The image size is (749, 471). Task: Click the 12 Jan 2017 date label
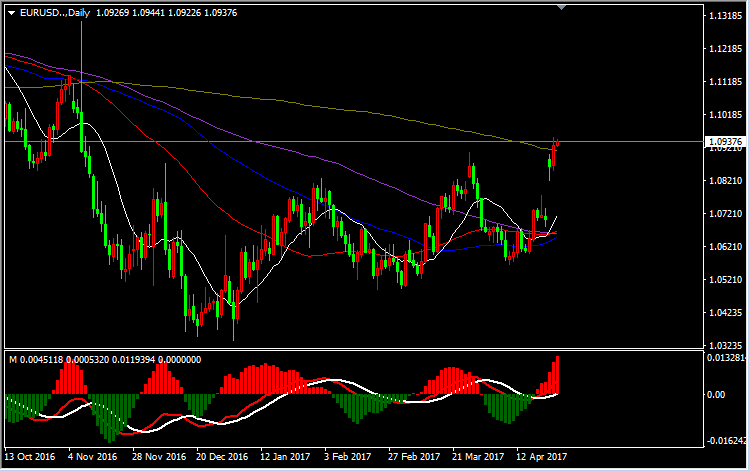click(285, 457)
